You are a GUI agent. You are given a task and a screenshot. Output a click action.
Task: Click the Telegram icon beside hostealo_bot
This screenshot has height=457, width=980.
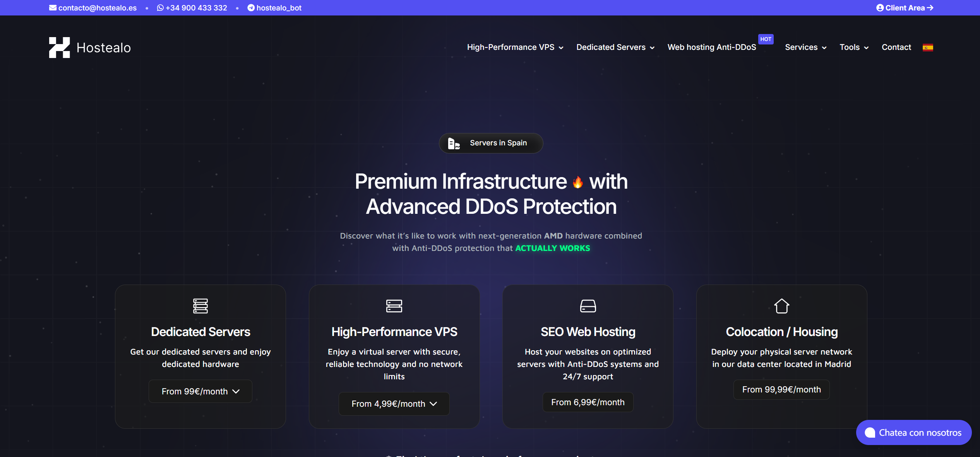click(x=251, y=8)
